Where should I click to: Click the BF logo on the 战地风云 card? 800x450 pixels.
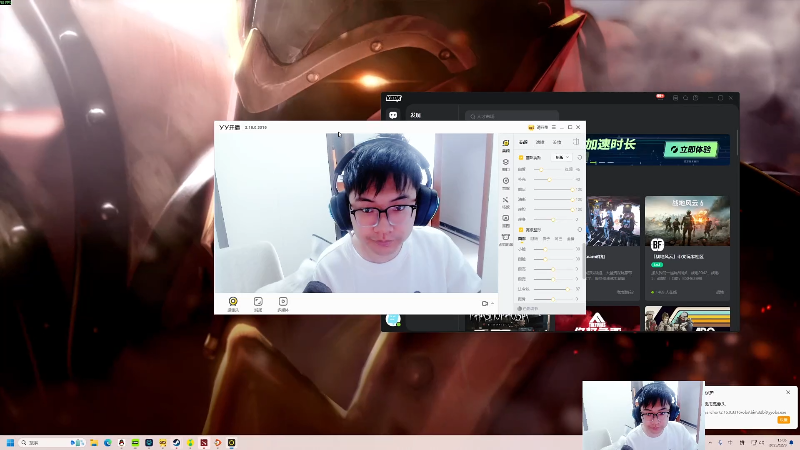coord(657,245)
